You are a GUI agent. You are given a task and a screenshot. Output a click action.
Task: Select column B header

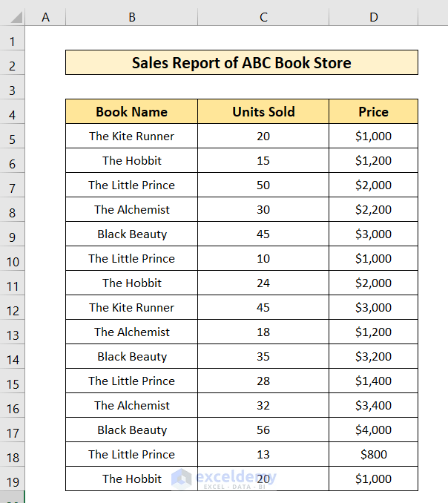[131, 17]
